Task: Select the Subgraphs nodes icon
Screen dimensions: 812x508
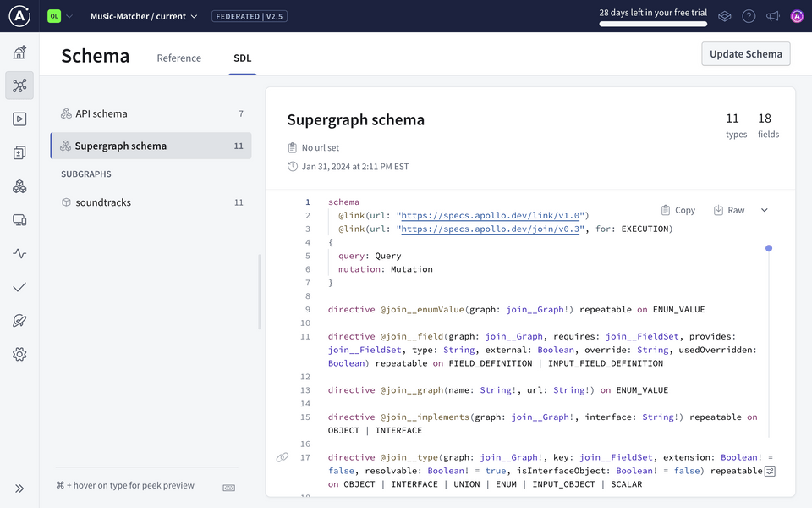Action: click(x=19, y=186)
